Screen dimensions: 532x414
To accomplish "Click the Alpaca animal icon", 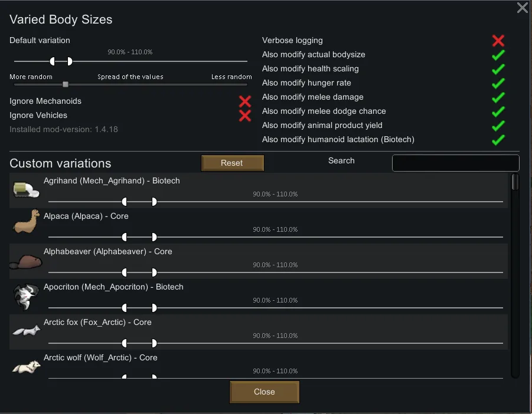I will [x=26, y=224].
